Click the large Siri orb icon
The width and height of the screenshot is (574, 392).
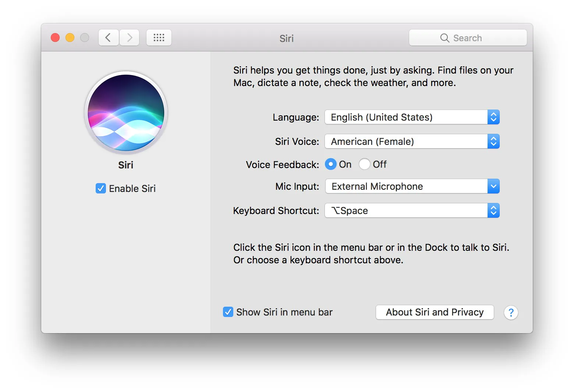point(126,113)
